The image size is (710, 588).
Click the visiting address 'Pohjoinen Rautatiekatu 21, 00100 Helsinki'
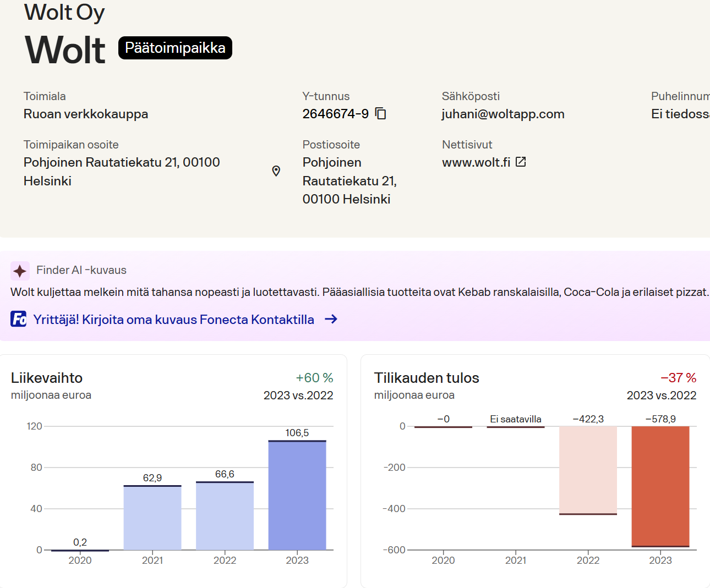[122, 172]
